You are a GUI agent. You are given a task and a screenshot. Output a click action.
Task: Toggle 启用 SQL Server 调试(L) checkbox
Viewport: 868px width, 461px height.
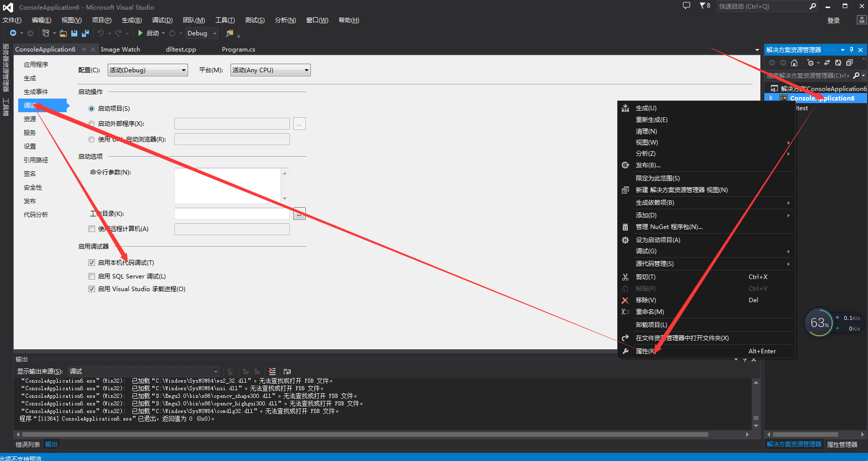92,276
